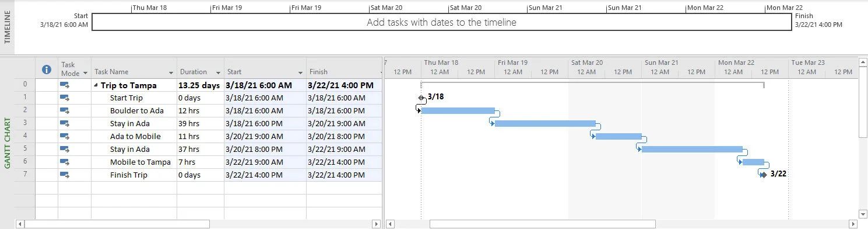This screenshot has width=868, height=229.
Task: Click the 39 hrs duration cell
Action: coord(201,124)
